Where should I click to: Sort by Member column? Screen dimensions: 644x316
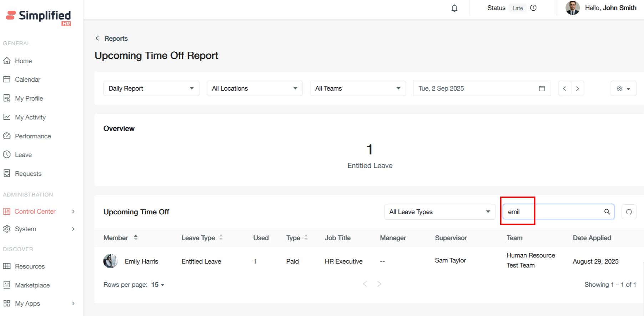pos(136,238)
